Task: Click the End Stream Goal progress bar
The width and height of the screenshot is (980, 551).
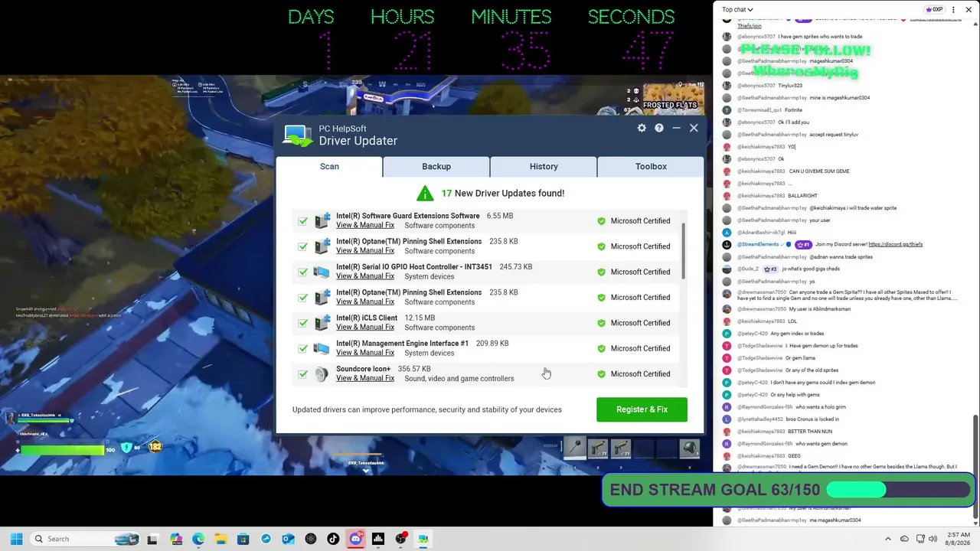Action: (899, 490)
